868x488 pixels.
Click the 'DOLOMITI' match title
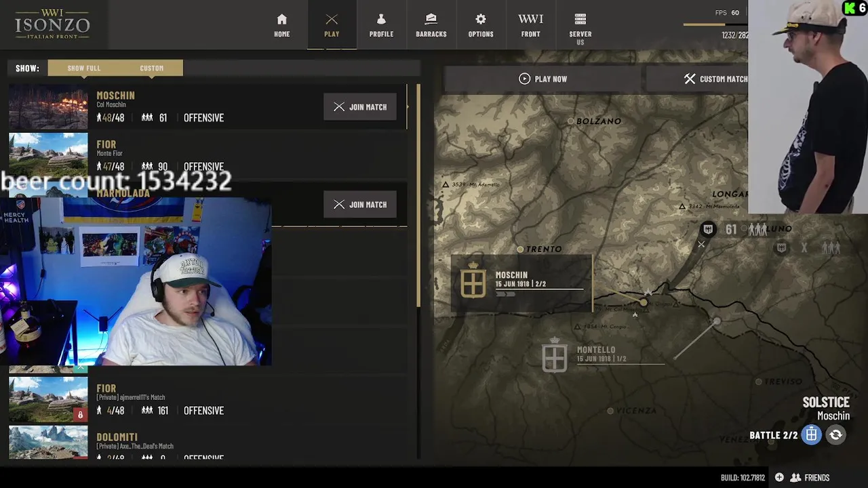[x=117, y=437]
